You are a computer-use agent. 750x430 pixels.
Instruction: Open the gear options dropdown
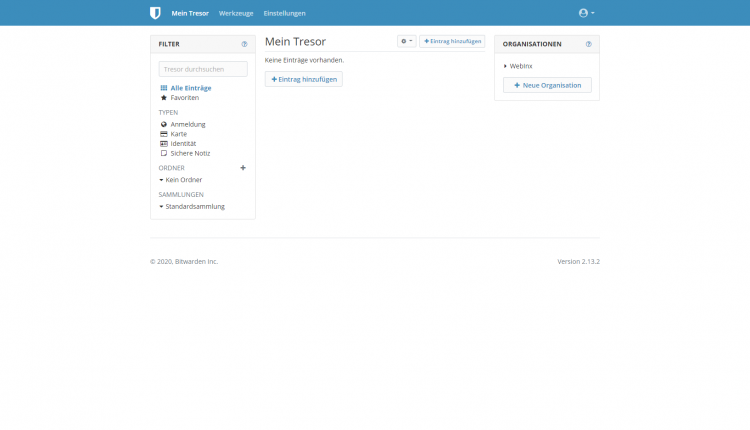[406, 41]
